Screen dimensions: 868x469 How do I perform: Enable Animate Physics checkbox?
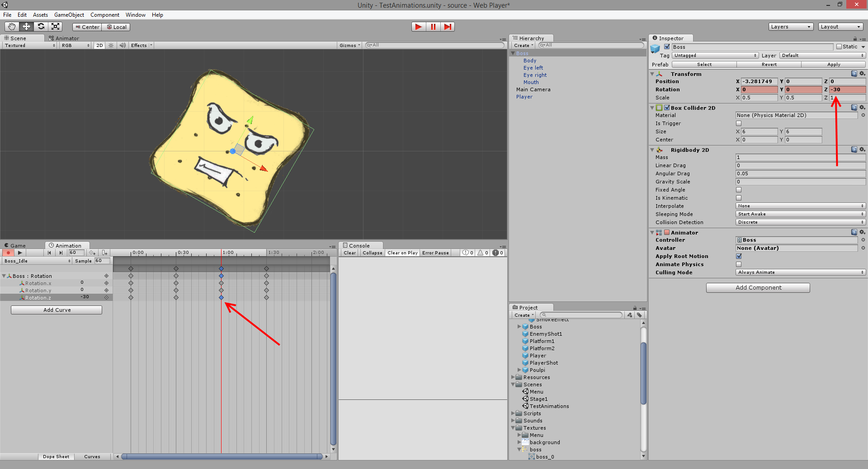click(x=739, y=264)
